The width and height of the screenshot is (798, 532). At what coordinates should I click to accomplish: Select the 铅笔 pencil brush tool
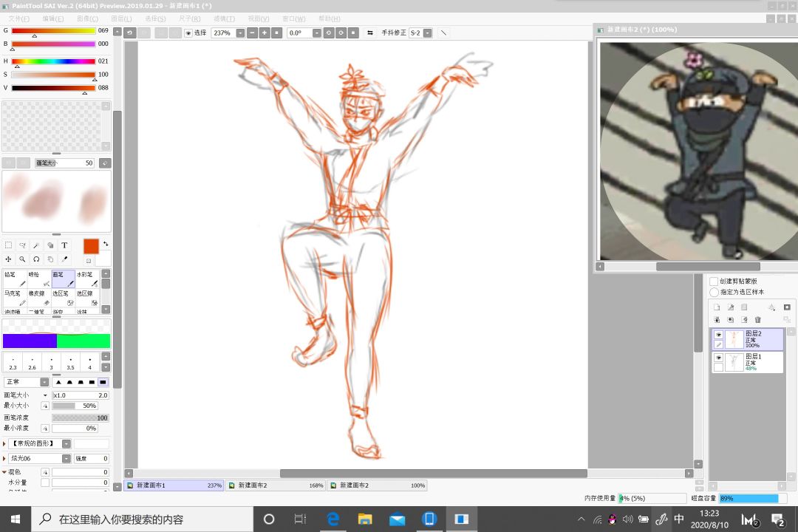click(x=14, y=279)
